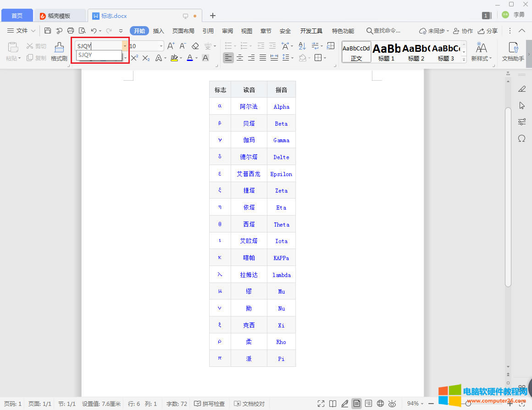Expand the highlight color dropdown arrow
Screen dimensions: 532x410
(x=181, y=58)
